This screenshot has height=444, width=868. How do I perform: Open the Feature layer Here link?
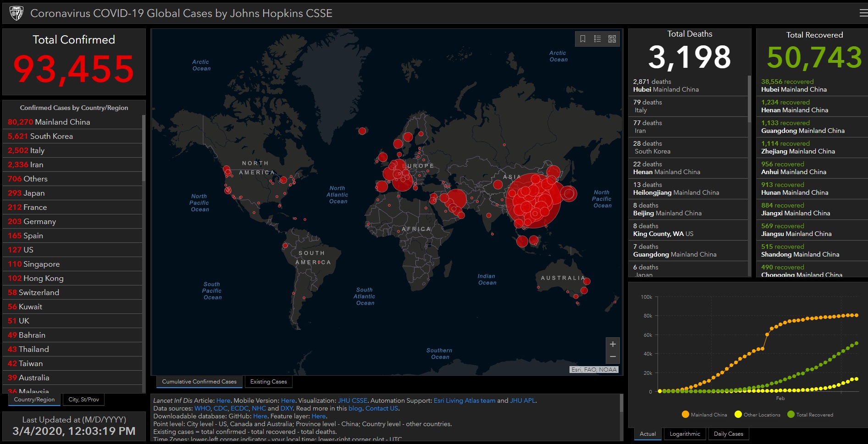click(x=319, y=416)
